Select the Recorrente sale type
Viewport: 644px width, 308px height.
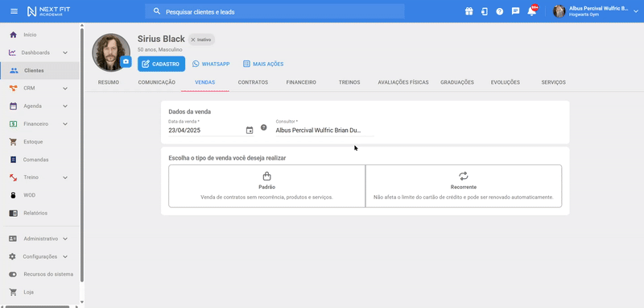click(x=464, y=186)
